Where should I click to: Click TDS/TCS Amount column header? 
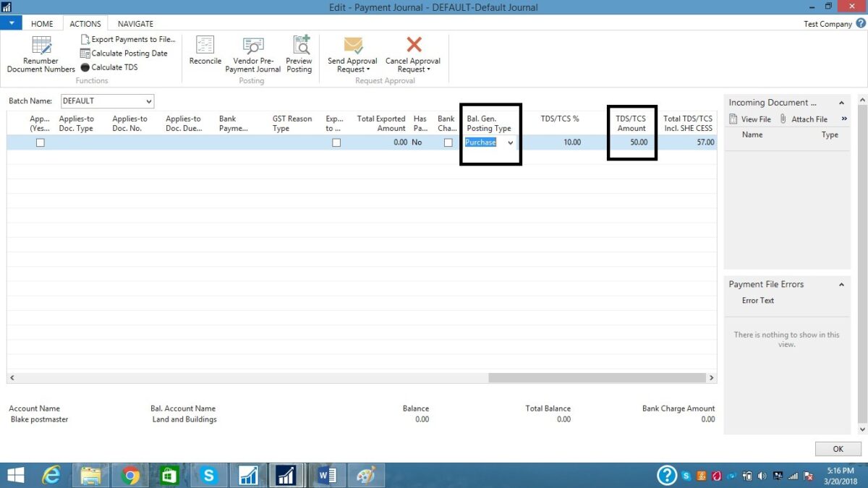[x=631, y=124]
